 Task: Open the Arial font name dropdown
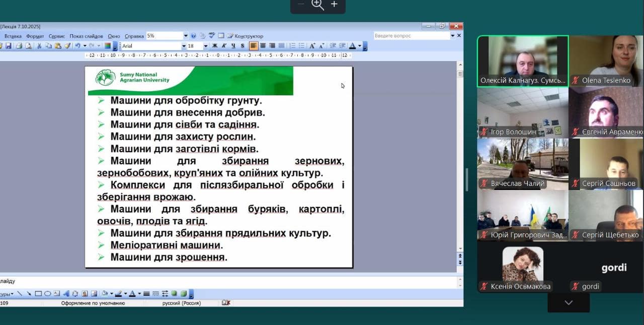(x=184, y=46)
